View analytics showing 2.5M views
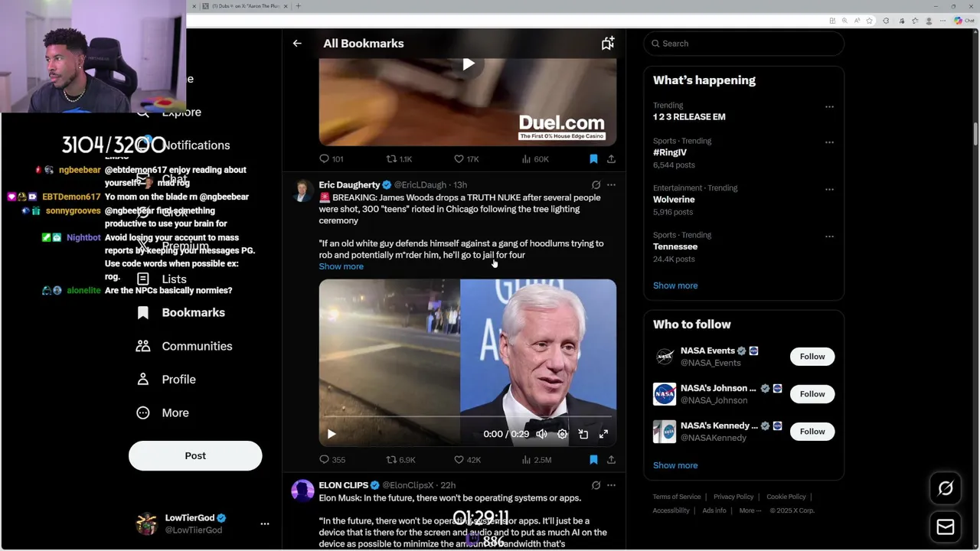The height and width of the screenshot is (551, 980). point(536,460)
